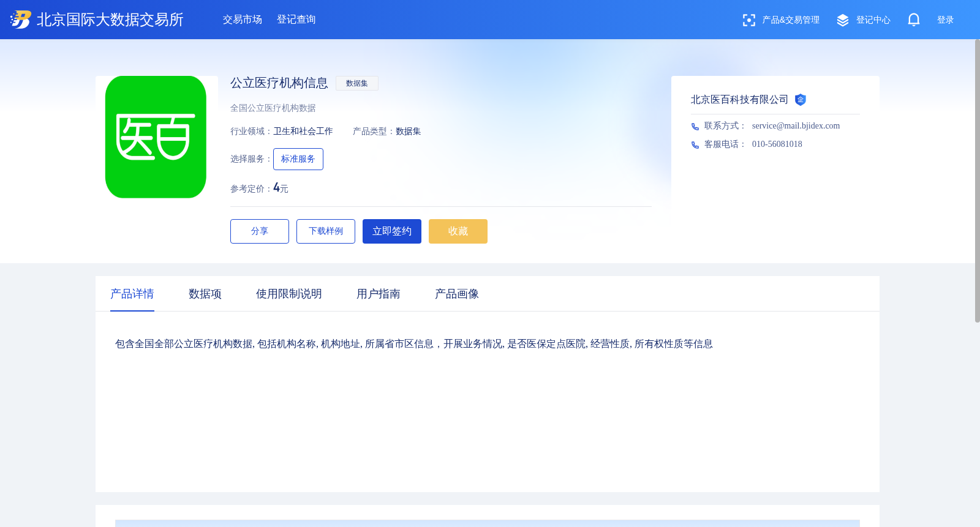980x527 pixels.
Task: Click the 卫生和社会工作 industry value
Action: click(x=303, y=132)
